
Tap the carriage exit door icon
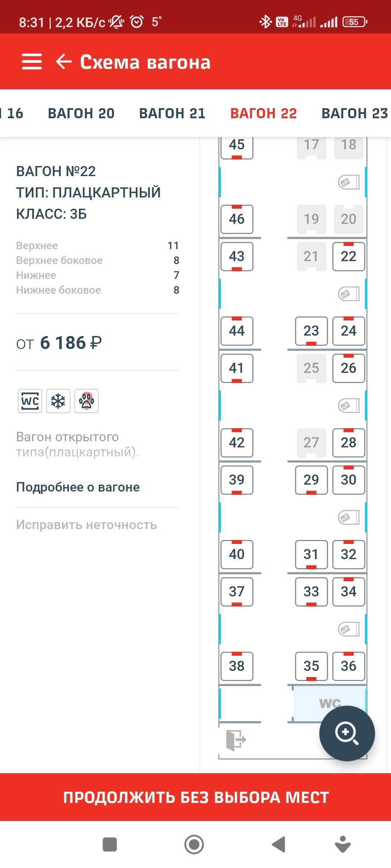point(236,740)
